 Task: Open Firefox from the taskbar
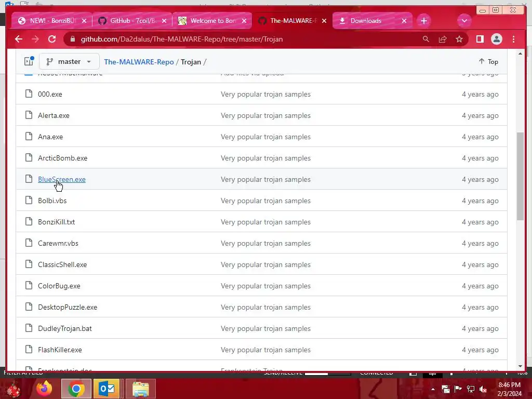(x=44, y=389)
